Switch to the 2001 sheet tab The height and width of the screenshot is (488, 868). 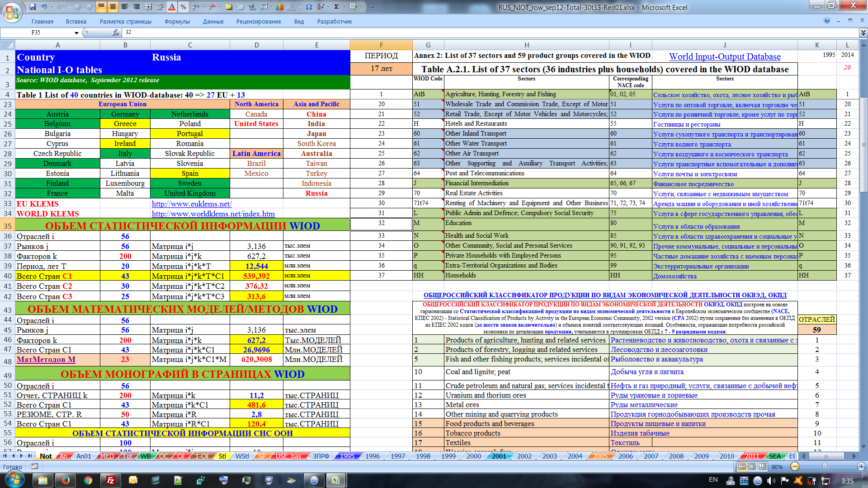(499, 456)
